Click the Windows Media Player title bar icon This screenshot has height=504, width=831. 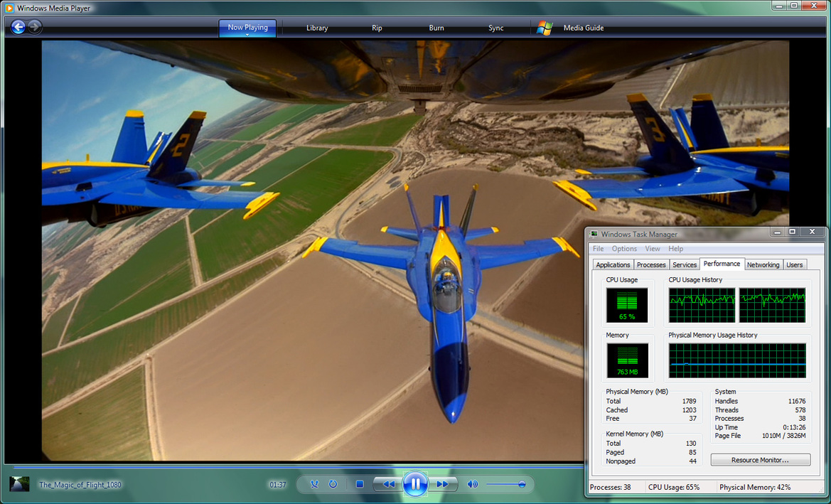[x=9, y=8]
